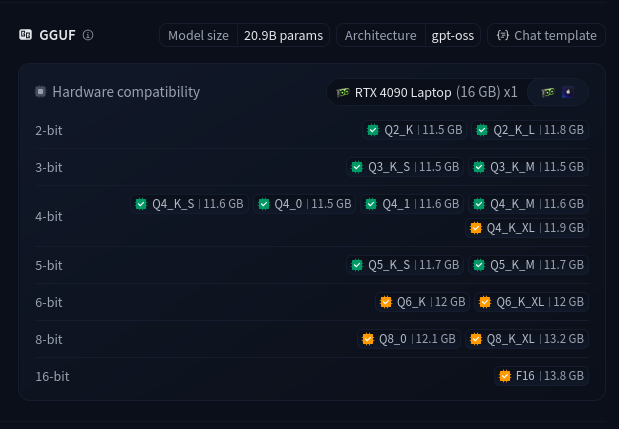Choose the Q2_K_L 11.8 GB variant
The width and height of the screenshot is (619, 429).
[x=528, y=130]
